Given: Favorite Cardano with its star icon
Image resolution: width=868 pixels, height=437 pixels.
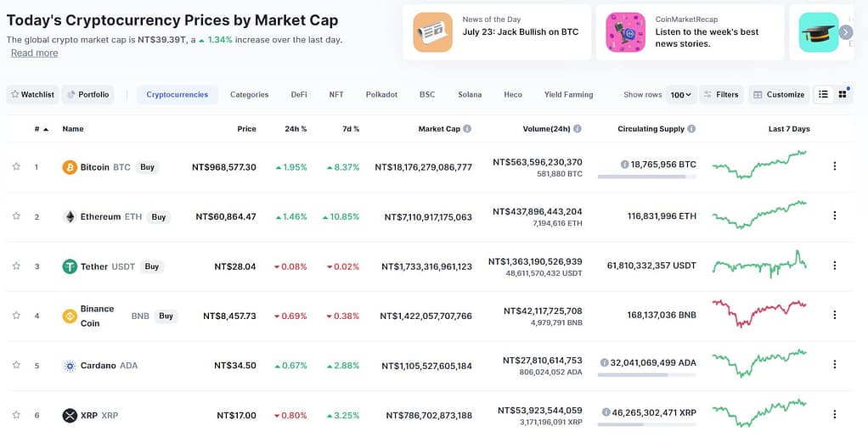Looking at the screenshot, I should (x=16, y=365).
